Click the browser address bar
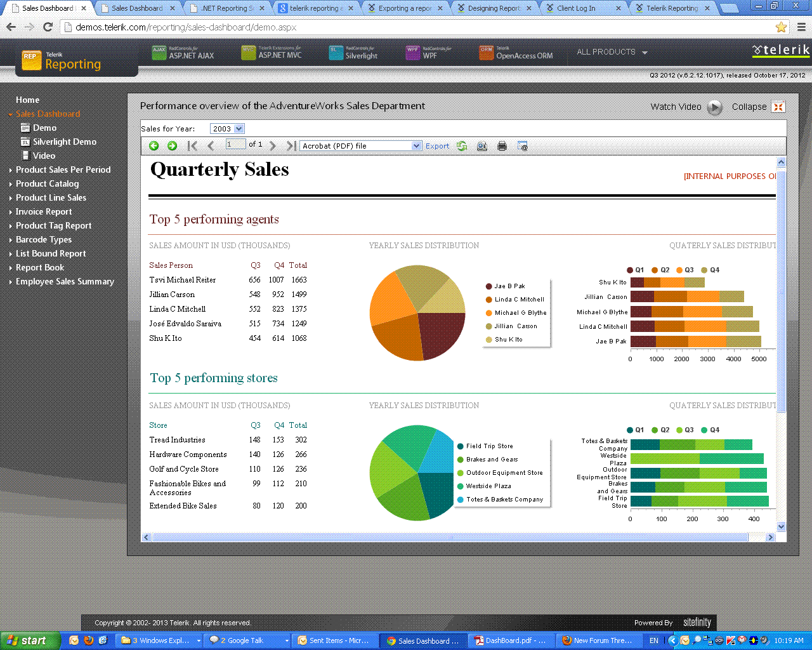This screenshot has height=650, width=812. [419, 27]
